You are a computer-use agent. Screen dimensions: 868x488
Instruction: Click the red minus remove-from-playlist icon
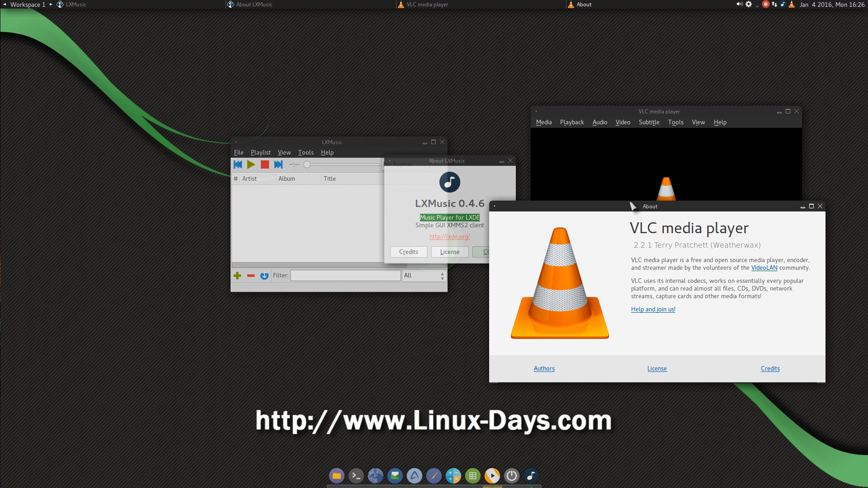point(251,276)
